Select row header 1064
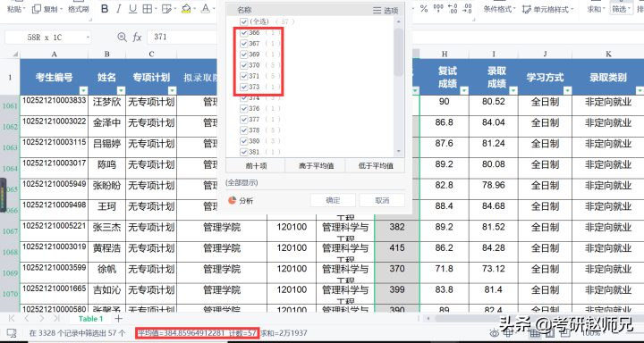The image size is (644, 343). click(x=10, y=169)
